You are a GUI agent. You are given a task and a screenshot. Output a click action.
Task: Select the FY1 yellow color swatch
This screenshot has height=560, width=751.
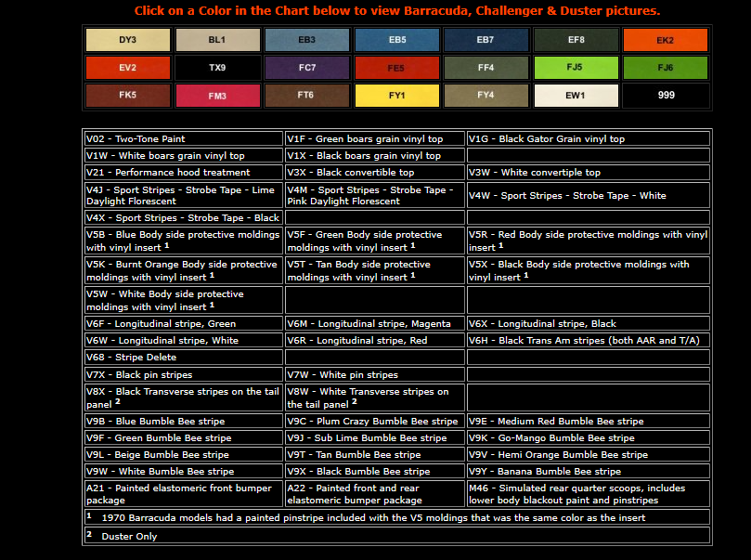pos(396,96)
